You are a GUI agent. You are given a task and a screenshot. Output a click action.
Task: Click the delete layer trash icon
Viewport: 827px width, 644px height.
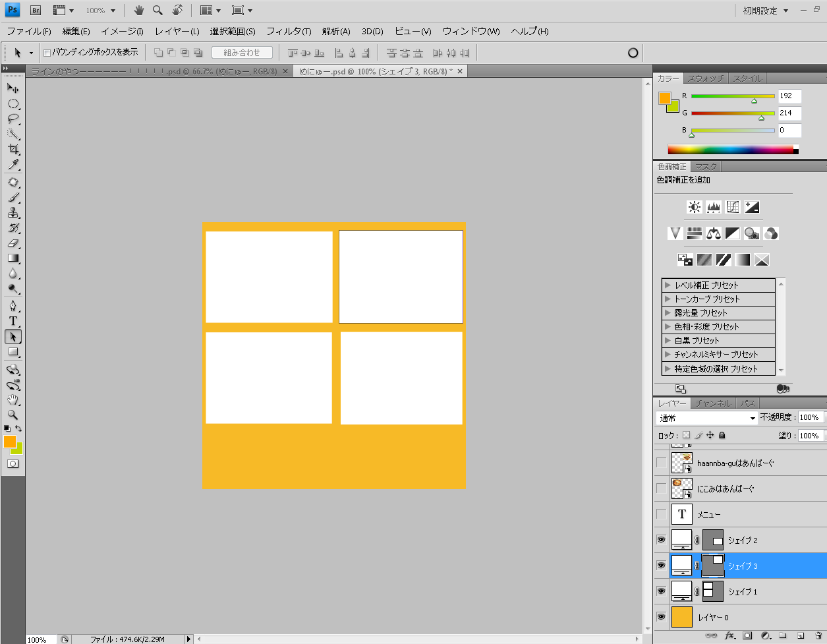click(x=818, y=636)
